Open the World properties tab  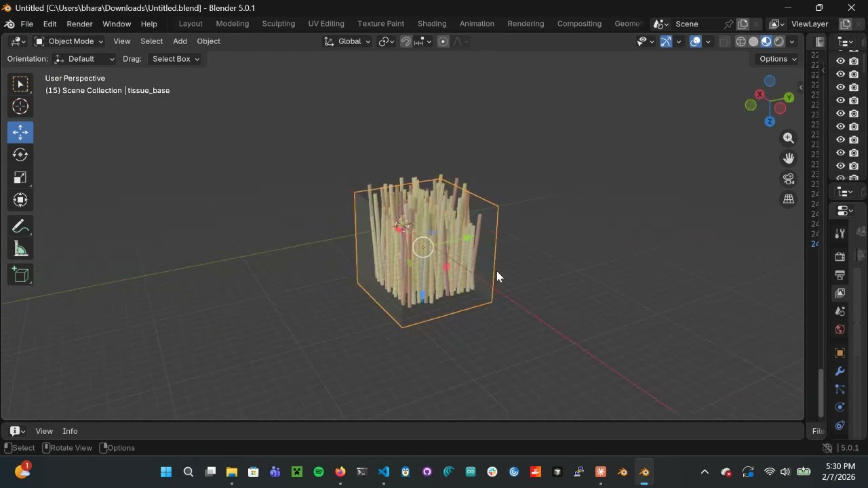coord(840,330)
